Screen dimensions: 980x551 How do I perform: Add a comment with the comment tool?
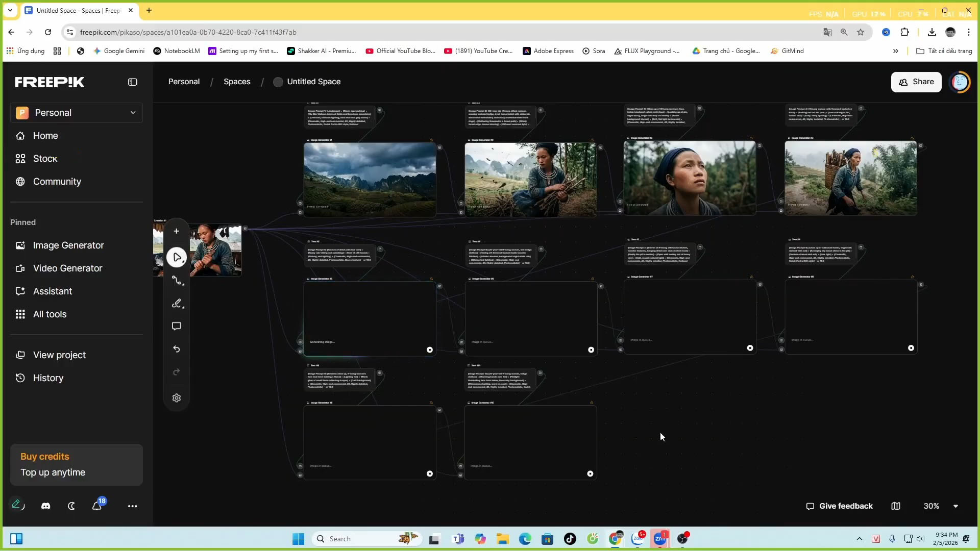[x=177, y=326]
